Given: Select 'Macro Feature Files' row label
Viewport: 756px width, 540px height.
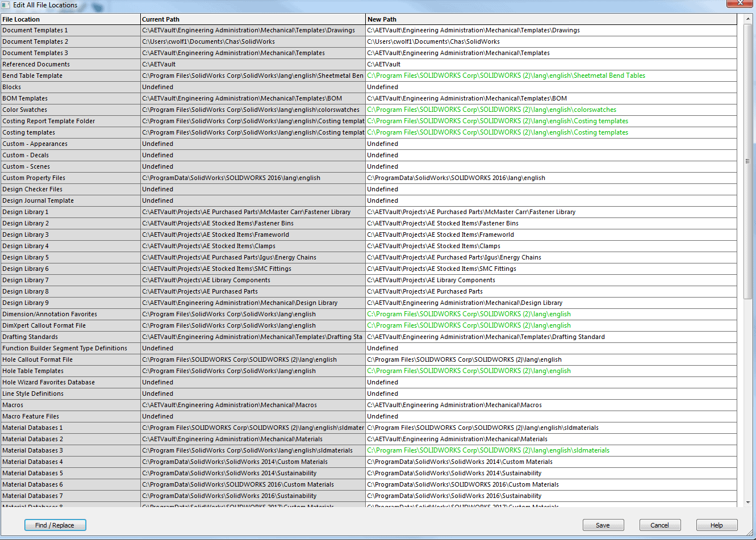Looking at the screenshot, I should [70, 416].
